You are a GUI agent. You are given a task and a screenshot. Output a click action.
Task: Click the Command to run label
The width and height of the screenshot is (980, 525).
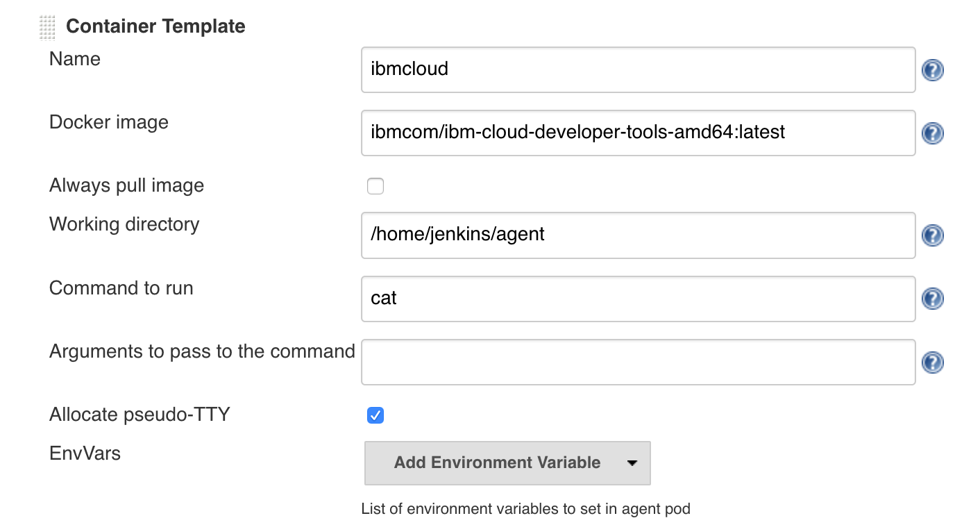(121, 288)
